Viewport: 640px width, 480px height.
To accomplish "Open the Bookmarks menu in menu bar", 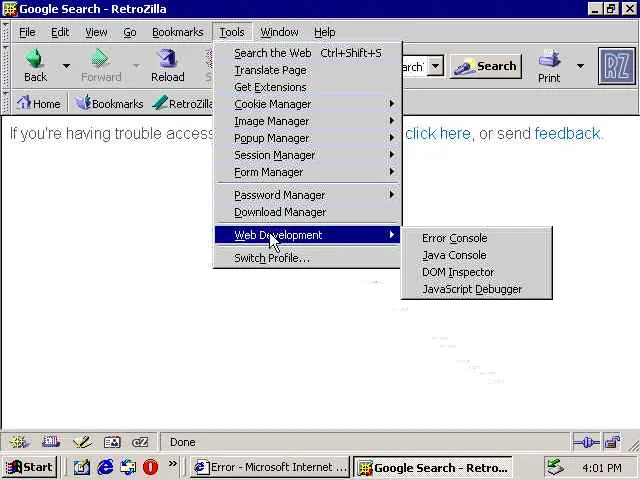I will pos(178,32).
